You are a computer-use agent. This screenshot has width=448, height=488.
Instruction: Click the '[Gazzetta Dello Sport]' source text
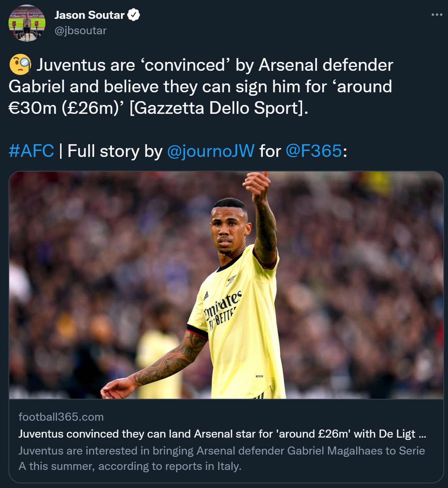pyautogui.click(x=219, y=108)
